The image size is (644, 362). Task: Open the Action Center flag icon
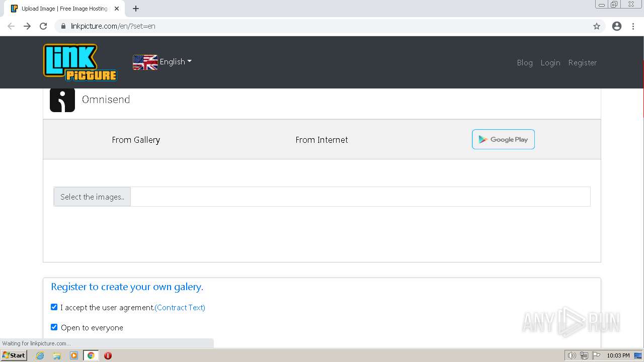point(596,355)
